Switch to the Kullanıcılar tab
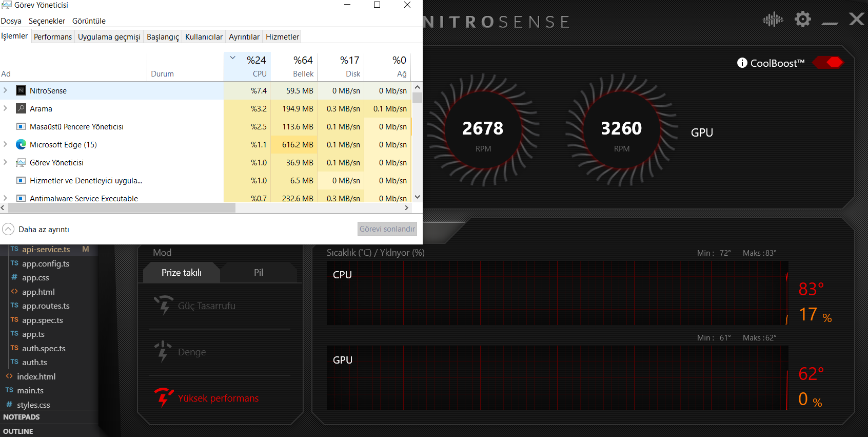868x437 pixels. click(204, 37)
